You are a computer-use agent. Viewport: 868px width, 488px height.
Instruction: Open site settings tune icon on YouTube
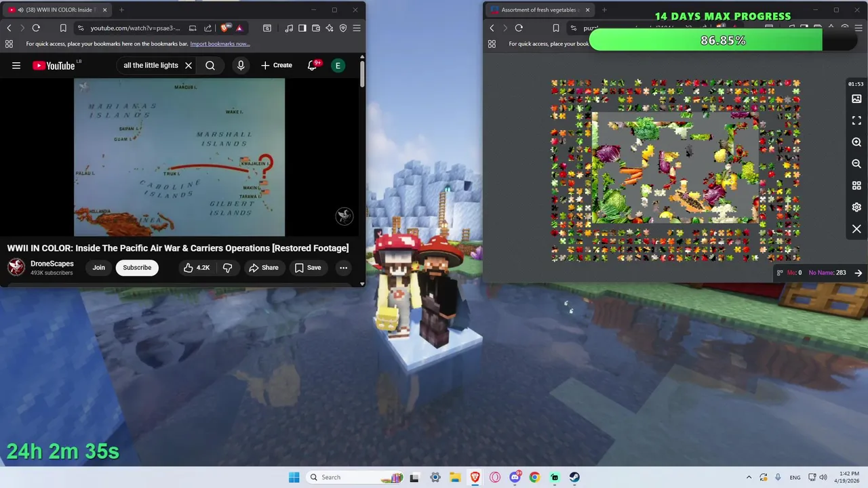81,28
